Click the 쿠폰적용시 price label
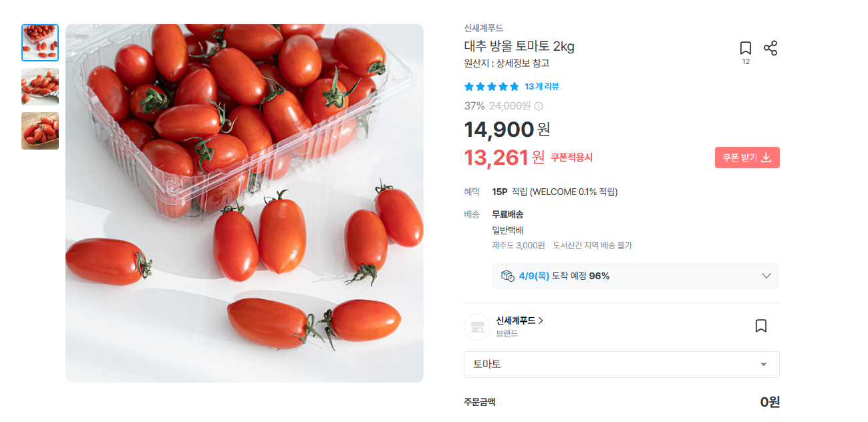 click(571, 158)
